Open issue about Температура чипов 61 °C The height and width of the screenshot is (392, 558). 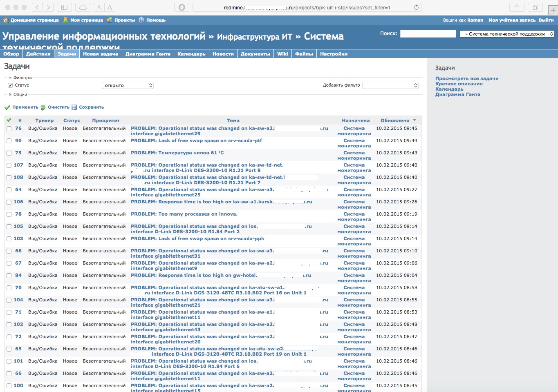coord(177,153)
